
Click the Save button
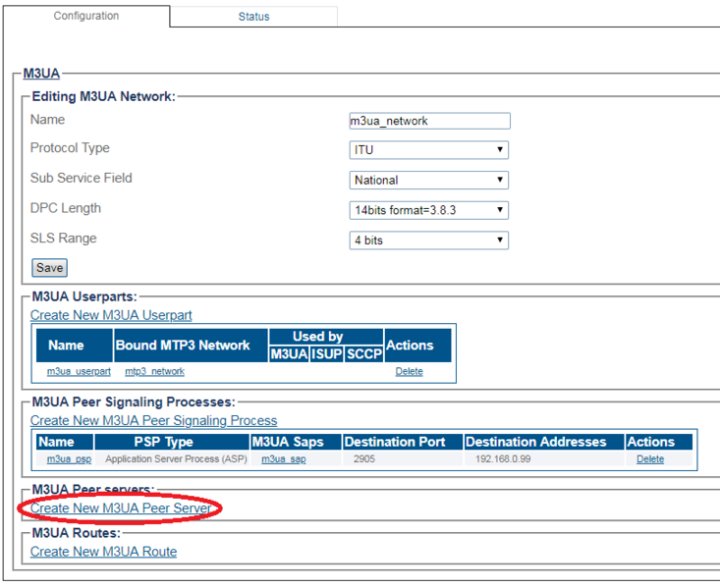49,268
